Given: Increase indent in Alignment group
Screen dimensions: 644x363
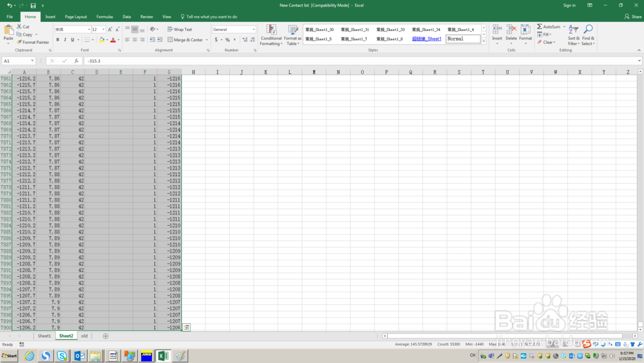Looking at the screenshot, I should (160, 40).
